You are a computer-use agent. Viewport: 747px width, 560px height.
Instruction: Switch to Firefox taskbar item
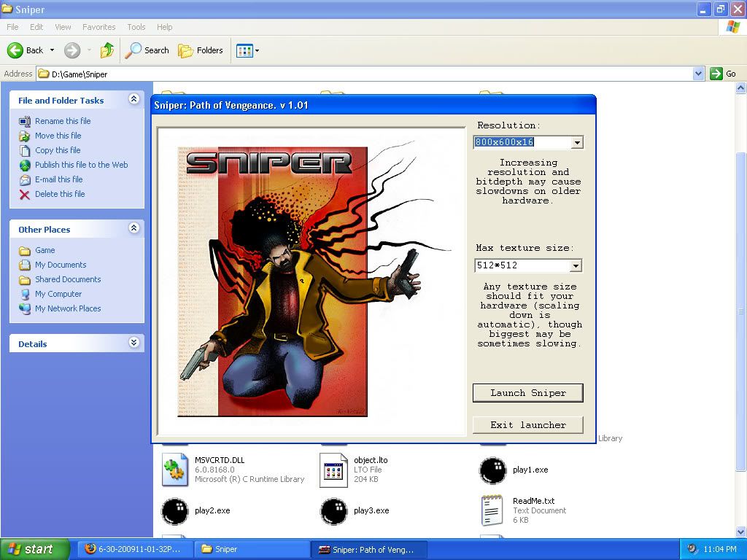tap(135, 549)
